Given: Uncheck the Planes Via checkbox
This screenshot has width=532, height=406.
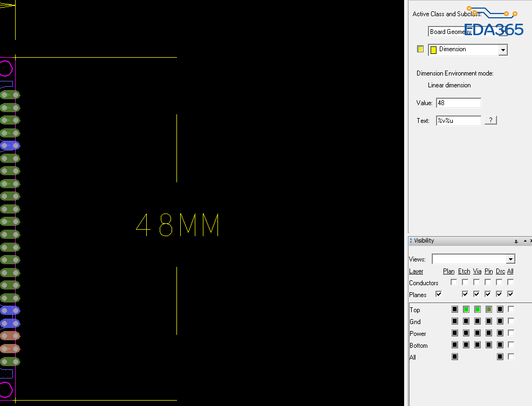Looking at the screenshot, I should tap(476, 294).
